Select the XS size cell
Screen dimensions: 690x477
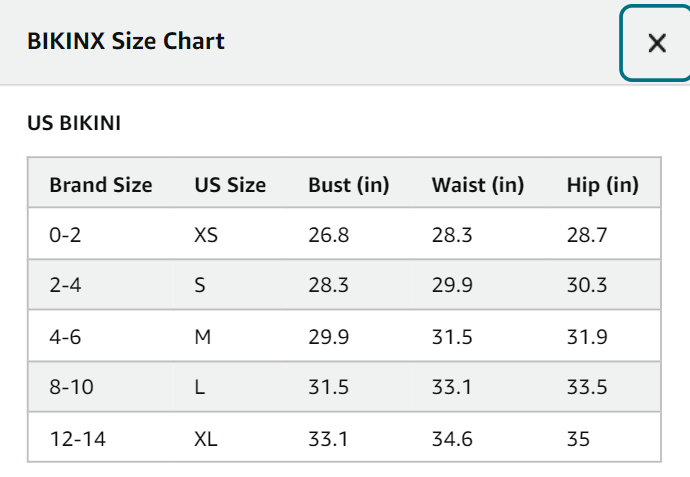206,235
